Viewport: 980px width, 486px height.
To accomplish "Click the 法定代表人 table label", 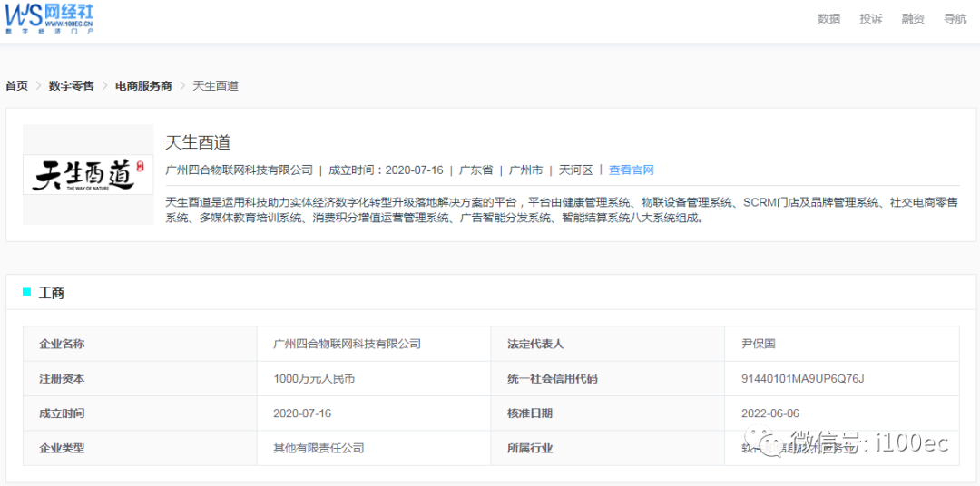I will click(x=536, y=344).
